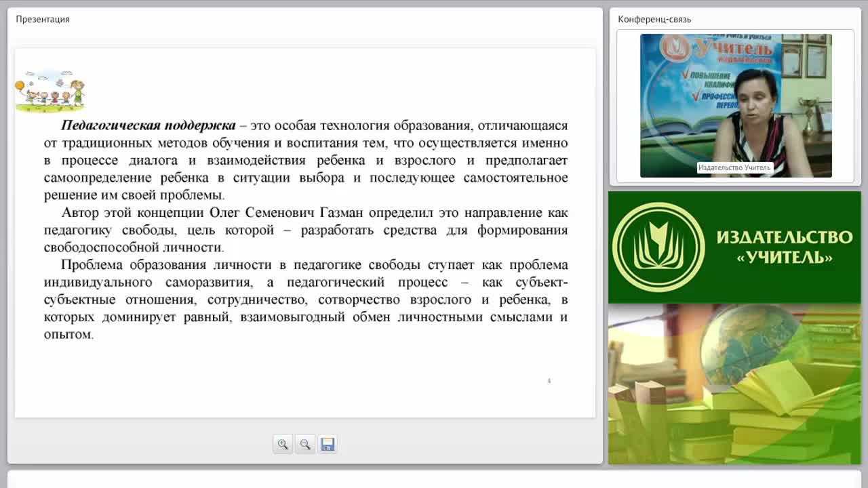The width and height of the screenshot is (868, 488).
Task: Click the round publisher emblem in green banner
Action: (x=658, y=247)
